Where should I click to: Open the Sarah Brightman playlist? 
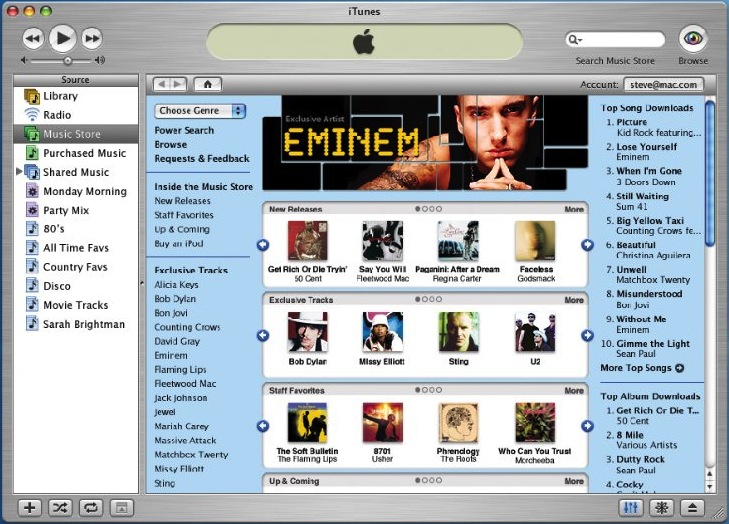pos(76,324)
